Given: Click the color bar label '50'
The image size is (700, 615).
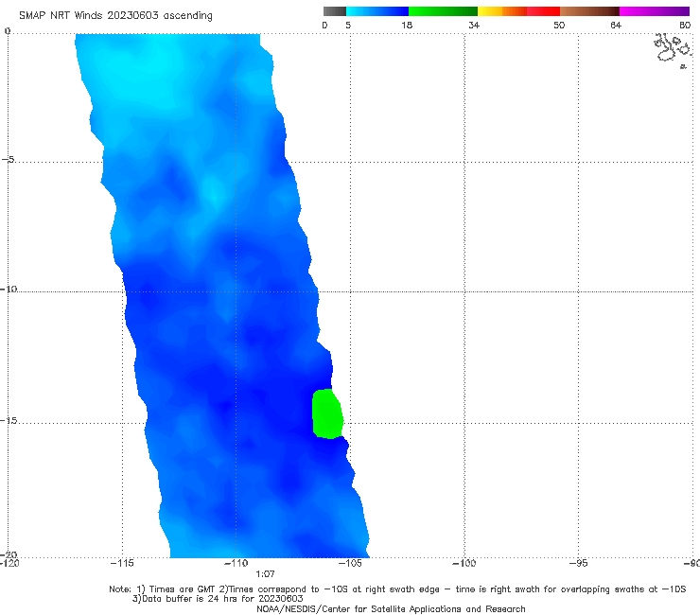Looking at the screenshot, I should click(559, 25).
